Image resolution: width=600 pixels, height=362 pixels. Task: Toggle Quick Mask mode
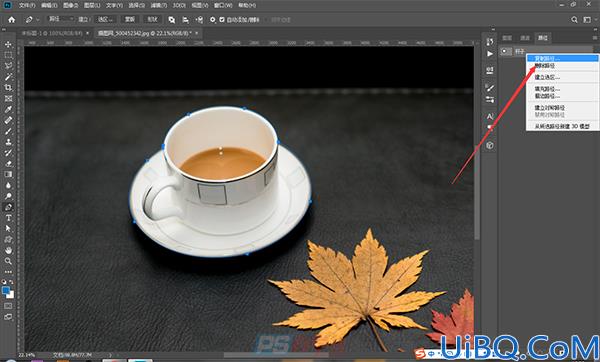8,306
